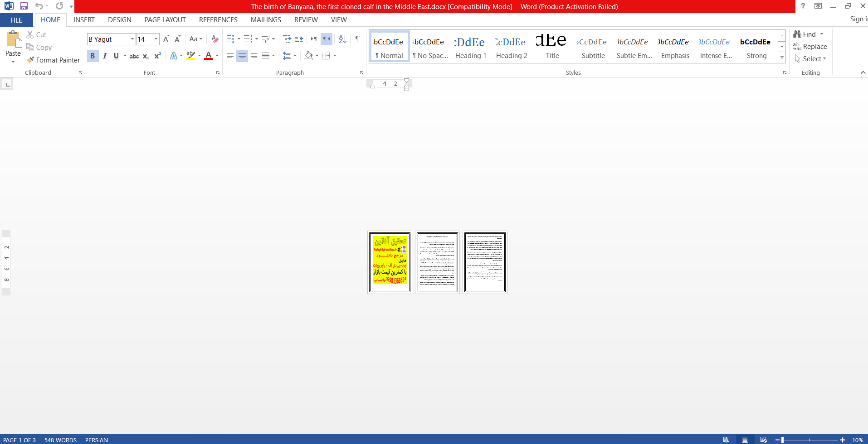Redo with the repeat arrow icon

(59, 6)
